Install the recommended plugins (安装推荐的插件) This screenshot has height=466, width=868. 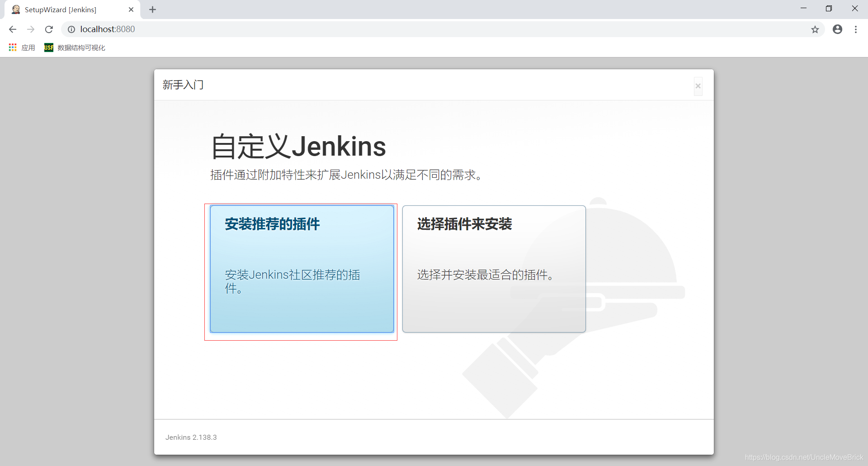(302, 269)
